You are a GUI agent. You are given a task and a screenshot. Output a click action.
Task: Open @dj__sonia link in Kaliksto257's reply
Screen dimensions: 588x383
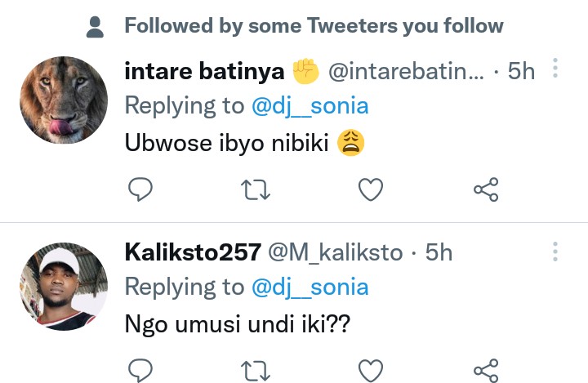310,287
